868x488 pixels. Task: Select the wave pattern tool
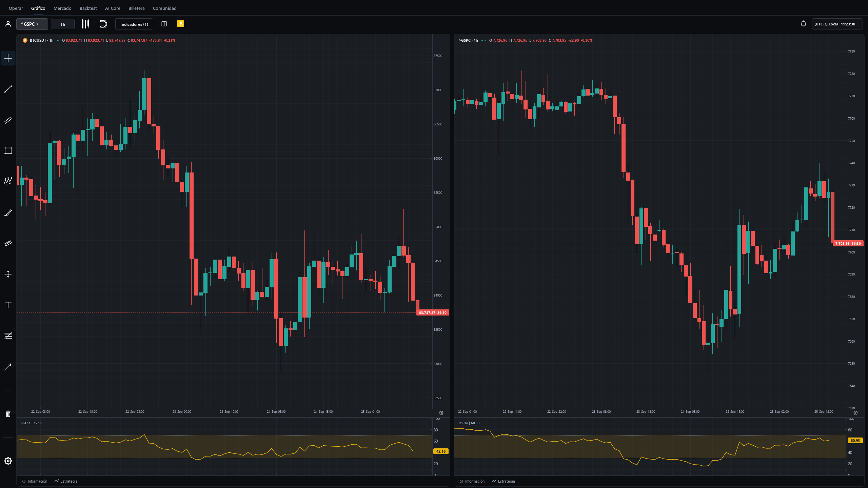point(8,182)
